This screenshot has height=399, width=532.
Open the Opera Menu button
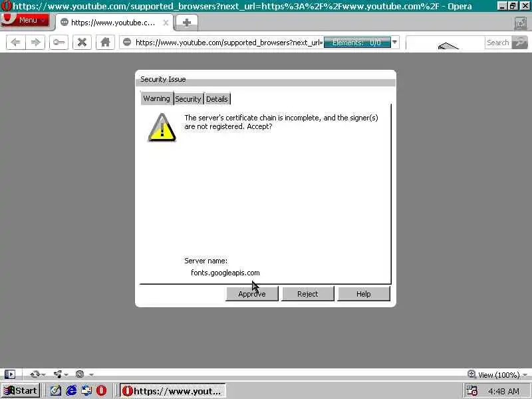click(25, 20)
